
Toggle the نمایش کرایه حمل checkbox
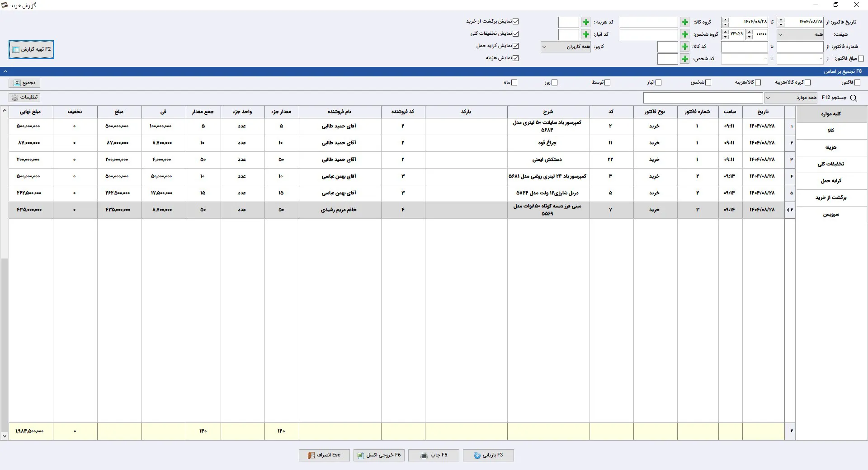516,46
